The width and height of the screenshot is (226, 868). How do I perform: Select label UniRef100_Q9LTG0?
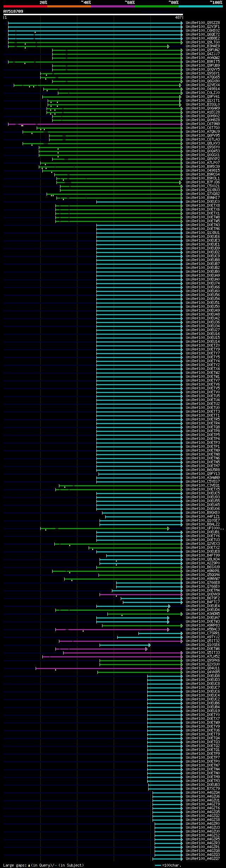pyautogui.click(x=203, y=42)
